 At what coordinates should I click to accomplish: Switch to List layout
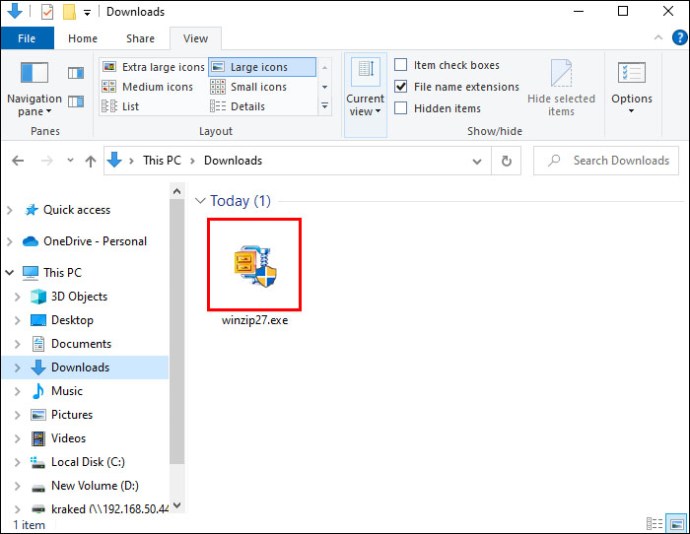tap(120, 107)
